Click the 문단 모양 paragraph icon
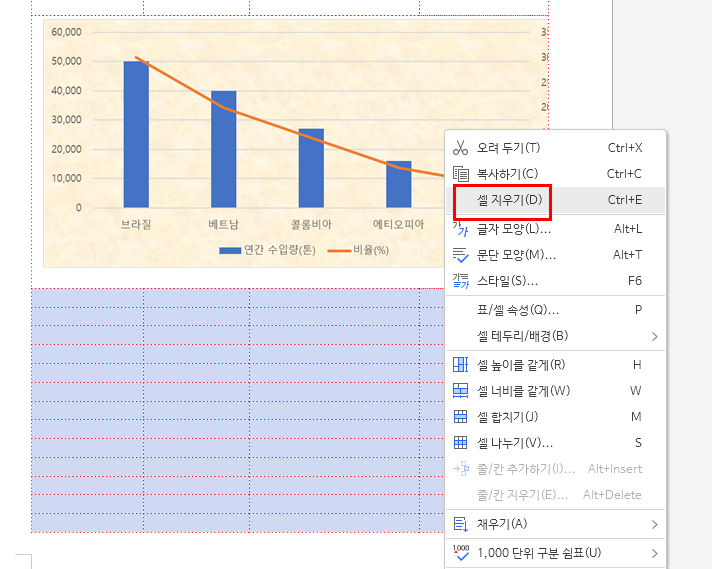 (x=460, y=255)
